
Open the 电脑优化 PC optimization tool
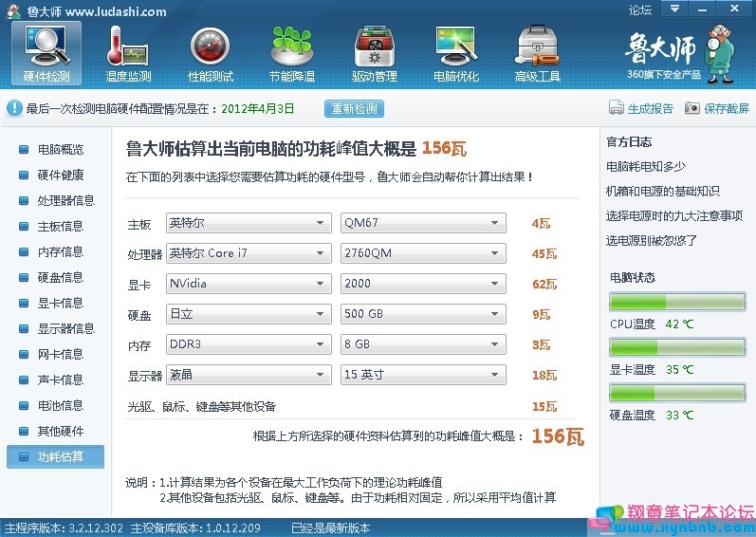456,53
